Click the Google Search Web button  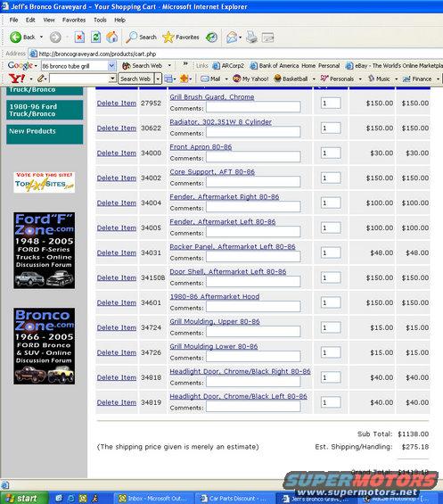point(142,66)
